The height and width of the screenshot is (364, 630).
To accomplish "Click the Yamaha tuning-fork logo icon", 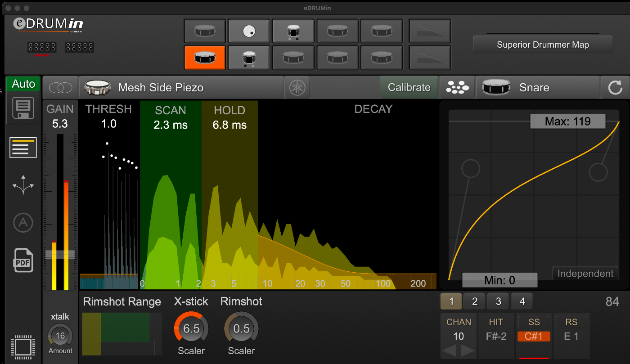I will [x=297, y=88].
